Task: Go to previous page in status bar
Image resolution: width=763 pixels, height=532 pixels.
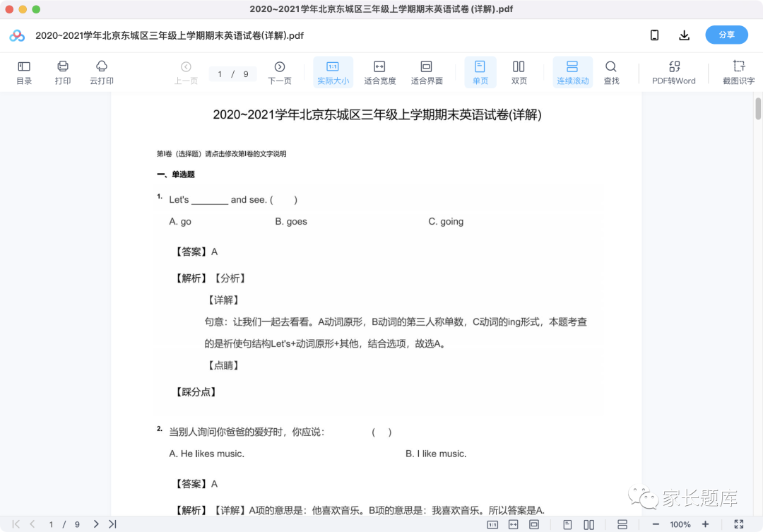Action: point(32,524)
